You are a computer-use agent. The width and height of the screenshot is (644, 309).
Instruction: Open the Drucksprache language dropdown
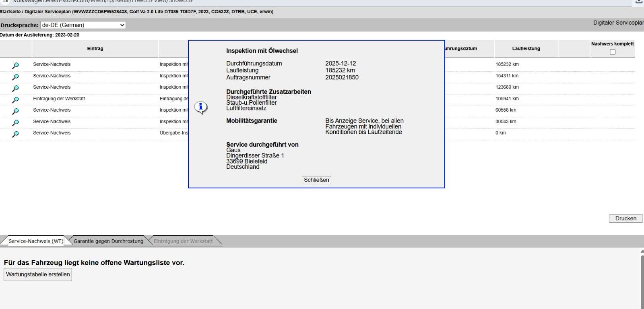pyautogui.click(x=83, y=25)
